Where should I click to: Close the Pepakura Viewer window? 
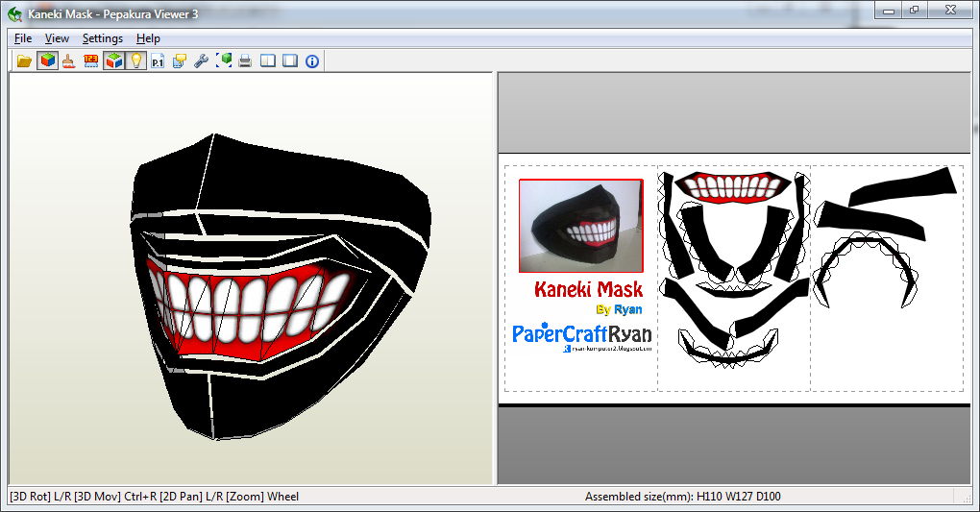[950, 10]
